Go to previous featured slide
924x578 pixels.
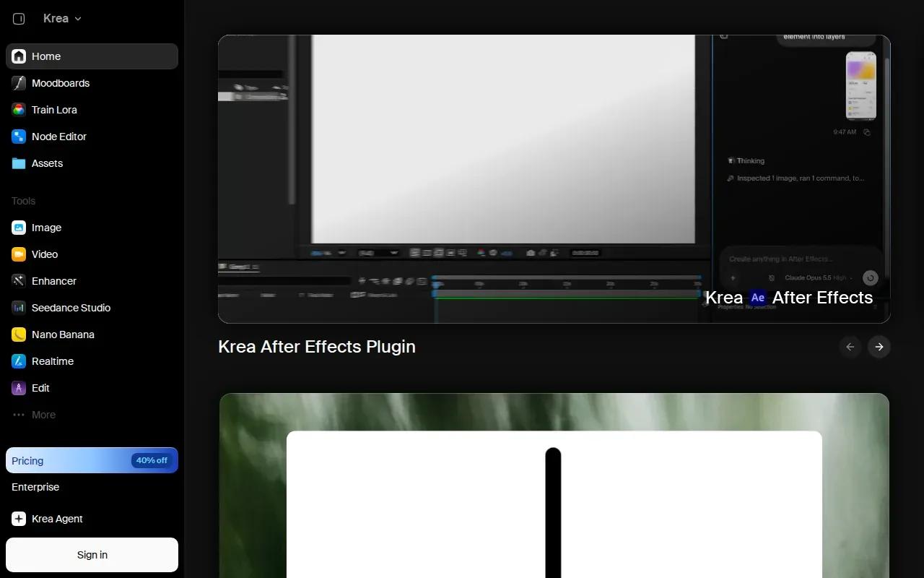pyautogui.click(x=850, y=347)
